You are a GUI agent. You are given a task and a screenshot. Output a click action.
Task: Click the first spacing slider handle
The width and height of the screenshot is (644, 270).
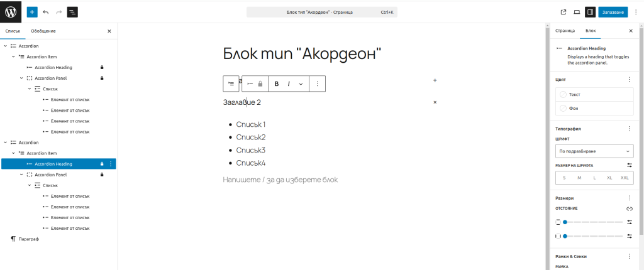pyautogui.click(x=565, y=222)
